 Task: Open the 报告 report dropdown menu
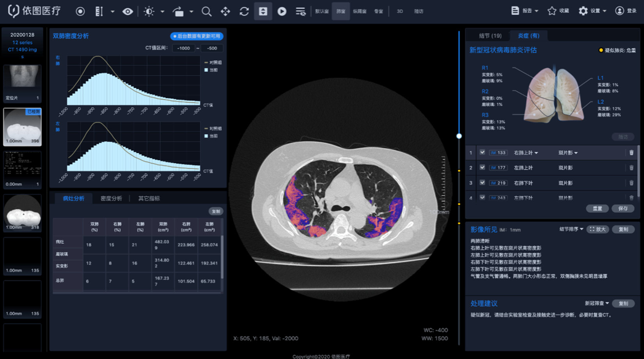(x=525, y=11)
